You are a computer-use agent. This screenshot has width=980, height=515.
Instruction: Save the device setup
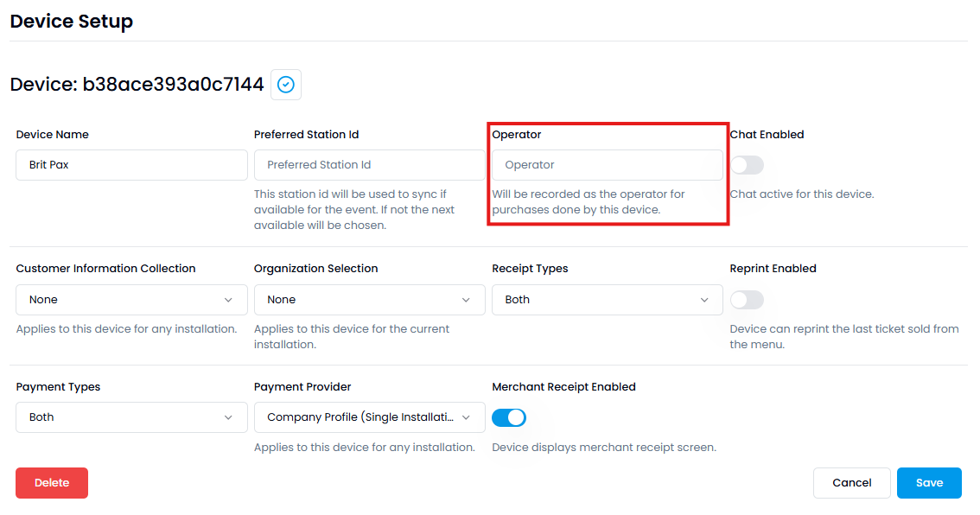pyautogui.click(x=929, y=483)
